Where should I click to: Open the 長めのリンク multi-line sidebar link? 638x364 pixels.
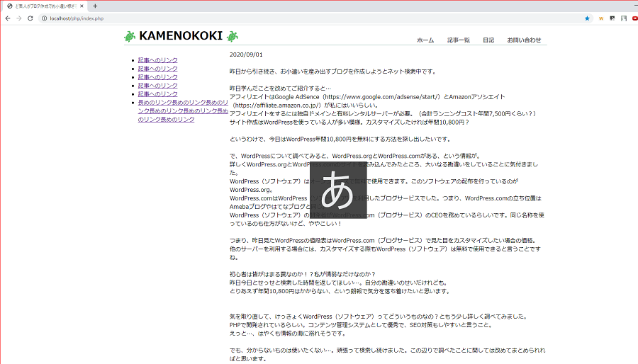pyautogui.click(x=183, y=111)
